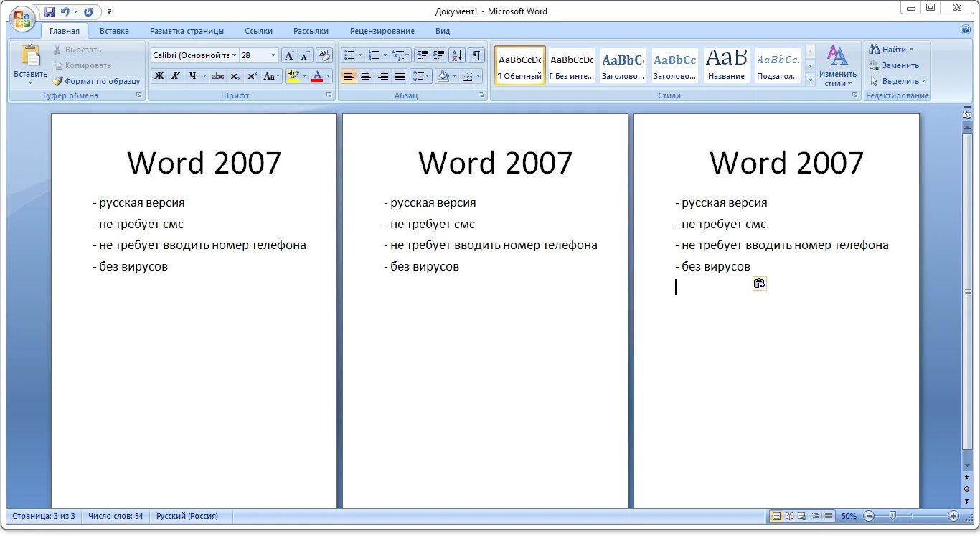Viewport: 980px width, 536px height.
Task: Open the Вставка ribbon tab
Action: pyautogui.click(x=114, y=31)
